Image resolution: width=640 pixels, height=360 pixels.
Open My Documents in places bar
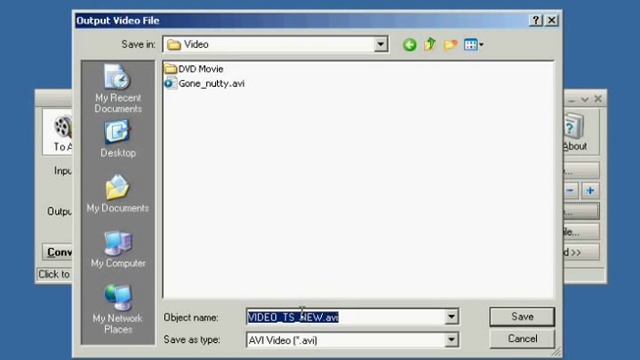pyautogui.click(x=118, y=194)
